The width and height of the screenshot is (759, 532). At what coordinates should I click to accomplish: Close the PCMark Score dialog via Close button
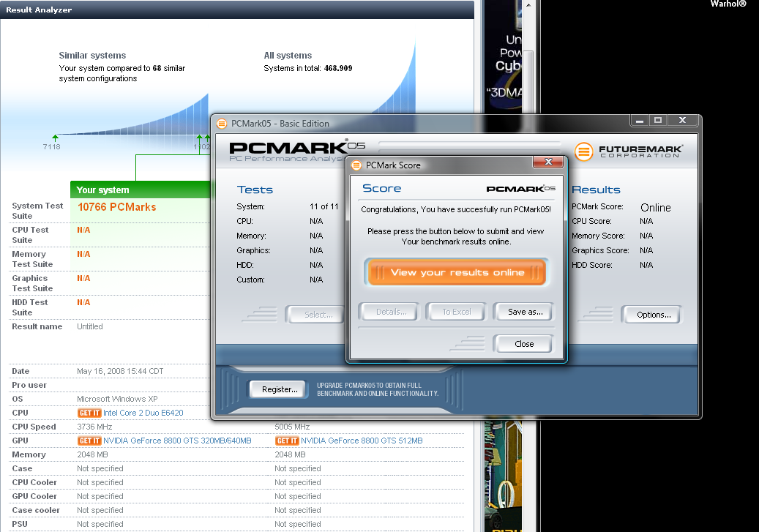[524, 344]
